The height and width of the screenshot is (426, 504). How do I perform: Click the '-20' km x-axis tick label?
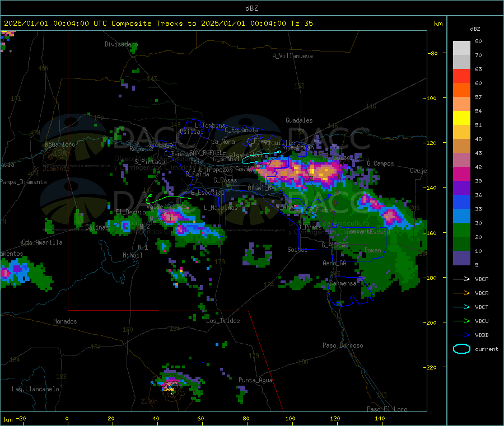tap(21, 418)
